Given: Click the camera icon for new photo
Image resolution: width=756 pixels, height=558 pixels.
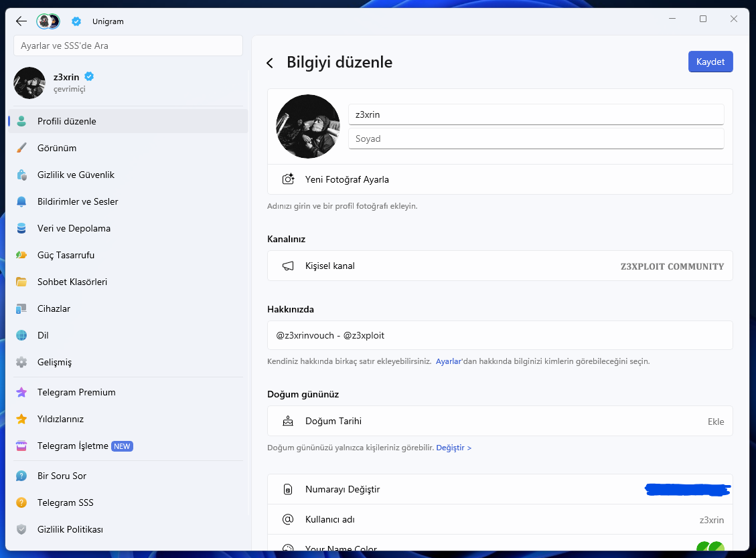Looking at the screenshot, I should 288,179.
